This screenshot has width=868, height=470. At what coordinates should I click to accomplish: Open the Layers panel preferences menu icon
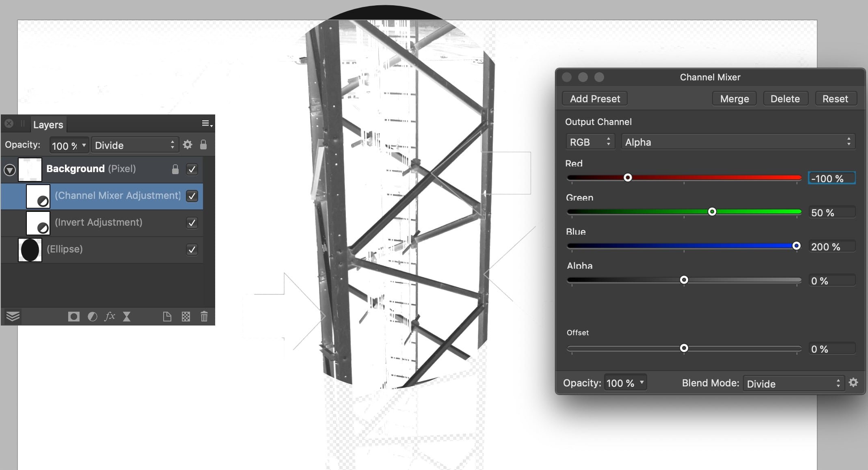[207, 123]
